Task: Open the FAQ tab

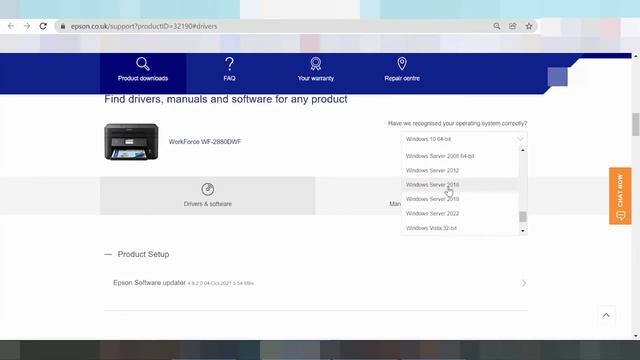Action: 229,73
